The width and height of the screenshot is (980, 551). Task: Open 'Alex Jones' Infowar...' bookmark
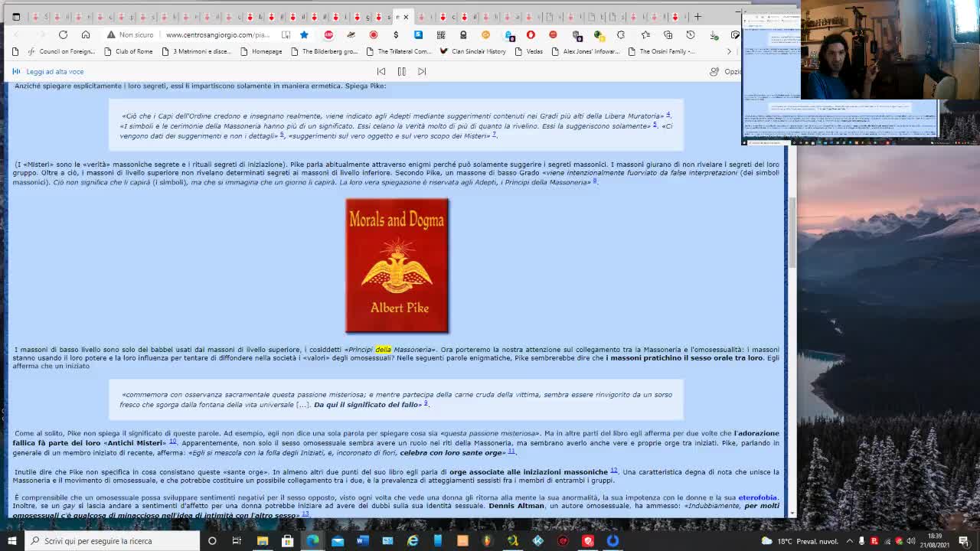[585, 51]
